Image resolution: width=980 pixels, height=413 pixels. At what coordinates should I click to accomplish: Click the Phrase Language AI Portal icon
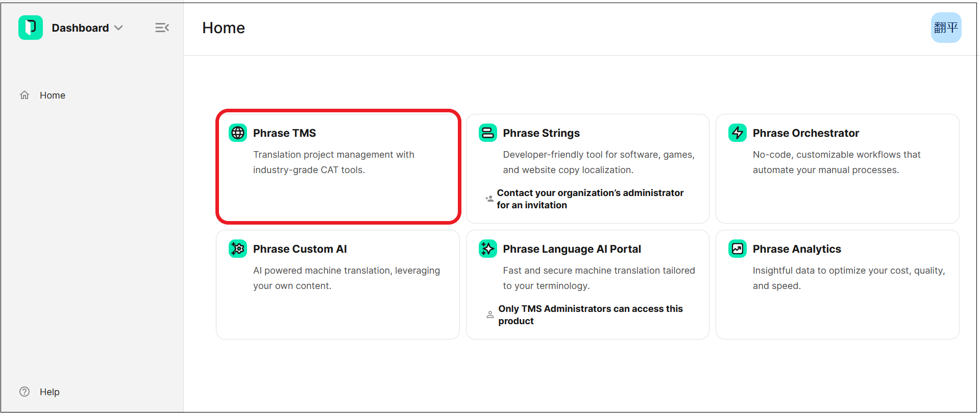tap(487, 249)
